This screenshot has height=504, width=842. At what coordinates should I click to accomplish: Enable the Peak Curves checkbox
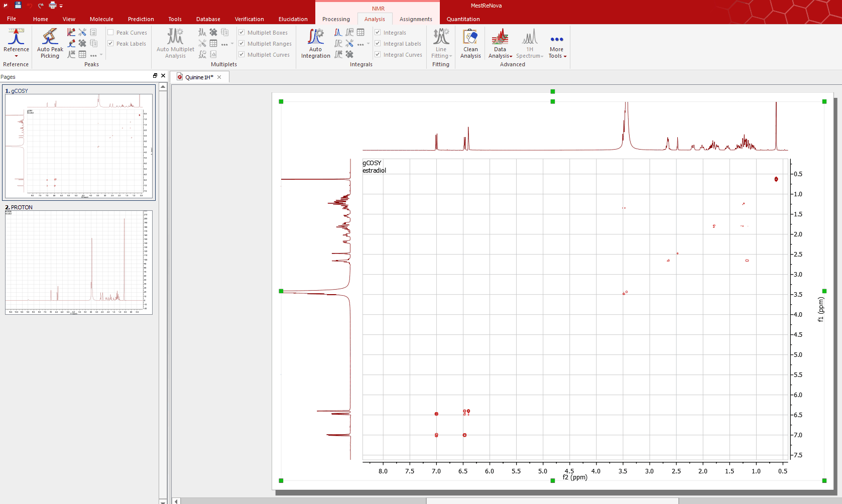coord(110,33)
